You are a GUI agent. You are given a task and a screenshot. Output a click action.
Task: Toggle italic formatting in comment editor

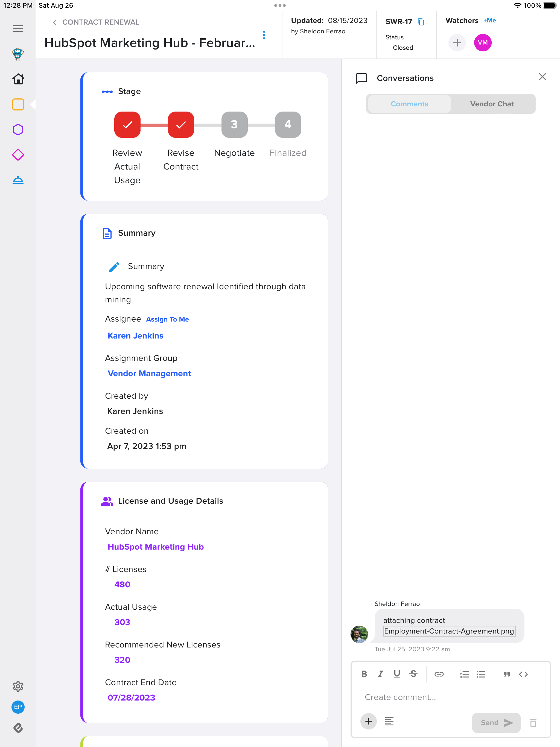(x=380, y=674)
